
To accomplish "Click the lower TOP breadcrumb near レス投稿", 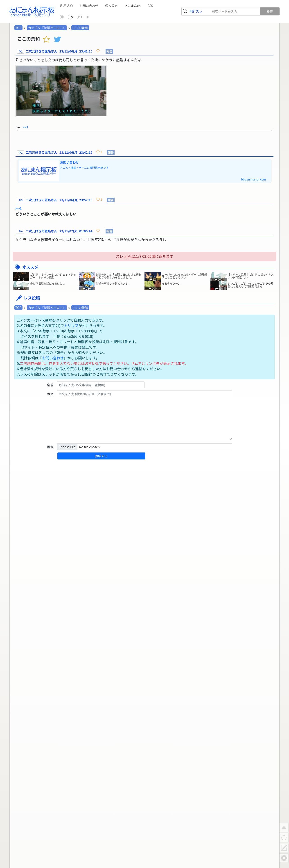I will [x=18, y=308].
